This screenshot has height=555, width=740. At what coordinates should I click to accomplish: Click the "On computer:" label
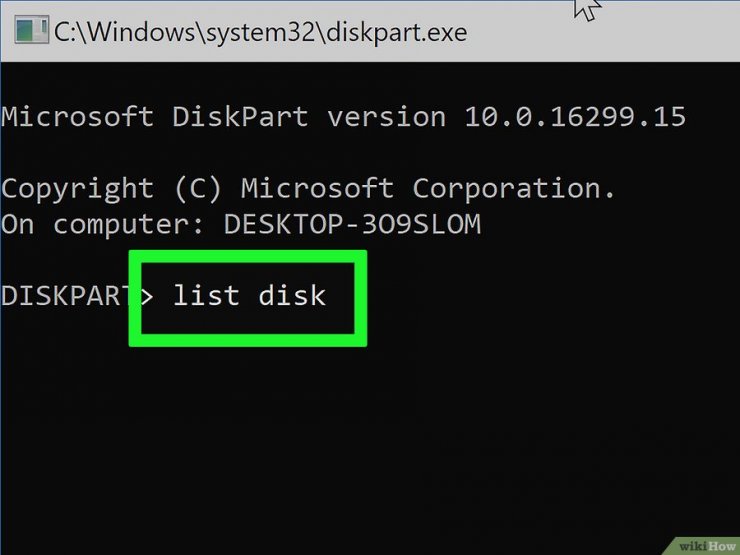[102, 224]
